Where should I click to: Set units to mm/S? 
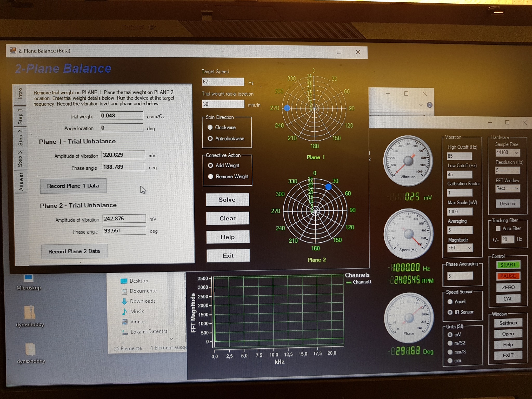(450, 352)
